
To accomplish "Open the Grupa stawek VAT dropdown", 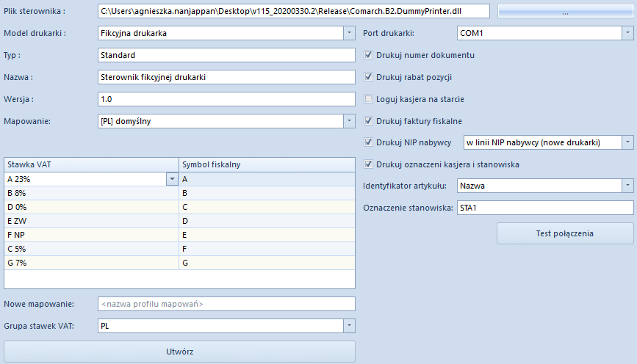I will coord(349,326).
